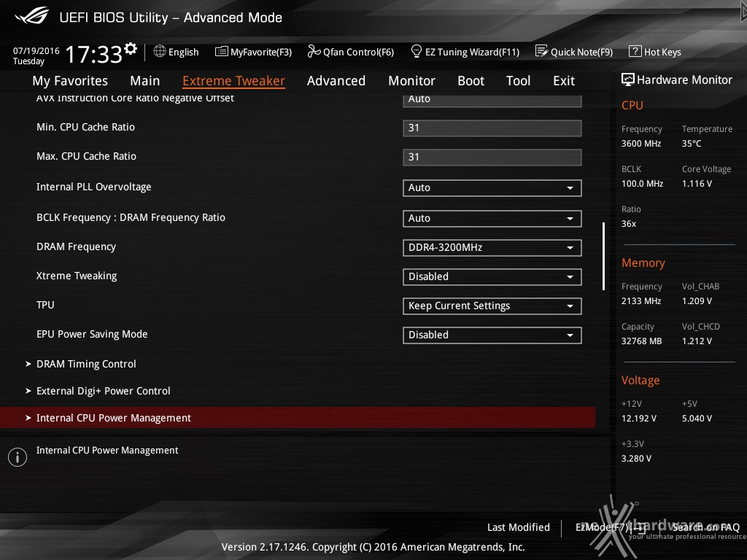Image resolution: width=747 pixels, height=560 pixels.
Task: Select the Xtreme Tweaking label
Action: pos(77,276)
